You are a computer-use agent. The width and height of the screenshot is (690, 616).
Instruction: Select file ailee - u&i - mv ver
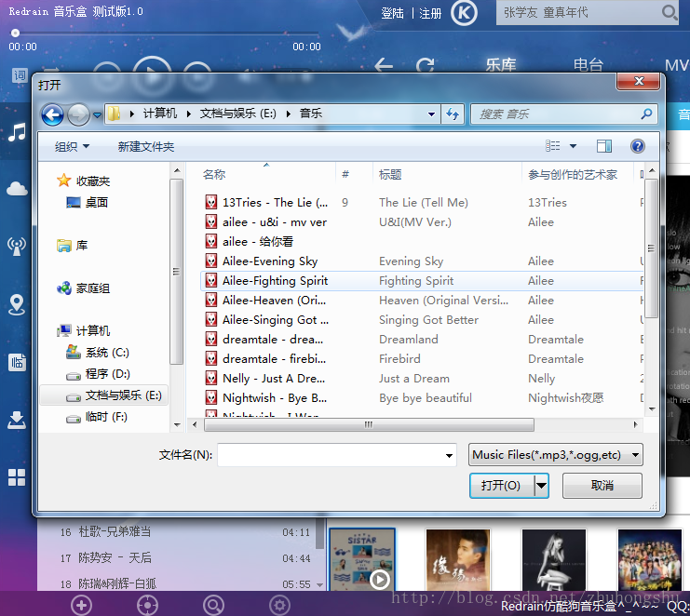click(266, 222)
